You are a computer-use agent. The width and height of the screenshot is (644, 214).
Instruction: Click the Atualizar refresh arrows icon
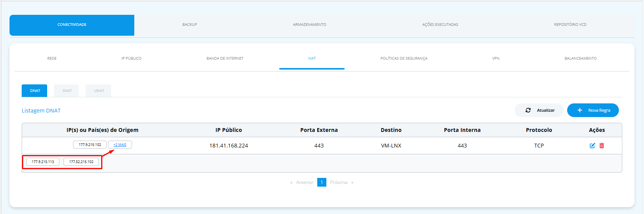pos(528,110)
